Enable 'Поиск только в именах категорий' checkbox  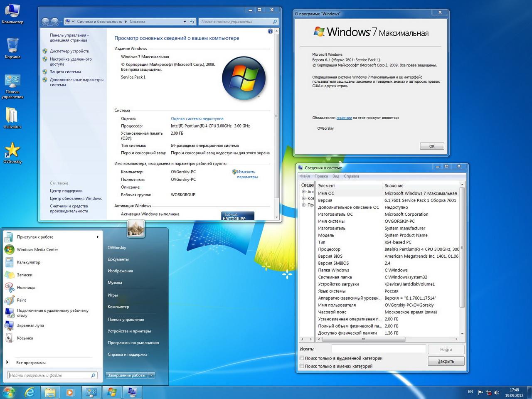[302, 366]
